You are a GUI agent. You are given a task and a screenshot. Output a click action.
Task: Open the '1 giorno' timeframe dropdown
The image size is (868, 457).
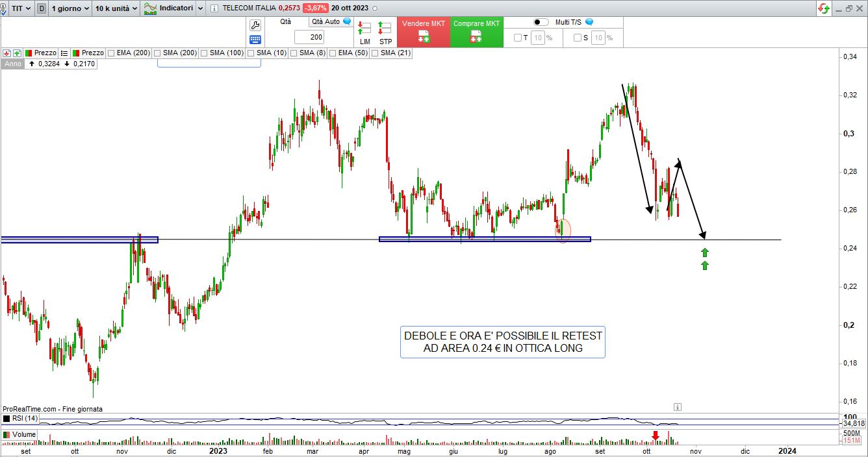coord(69,8)
